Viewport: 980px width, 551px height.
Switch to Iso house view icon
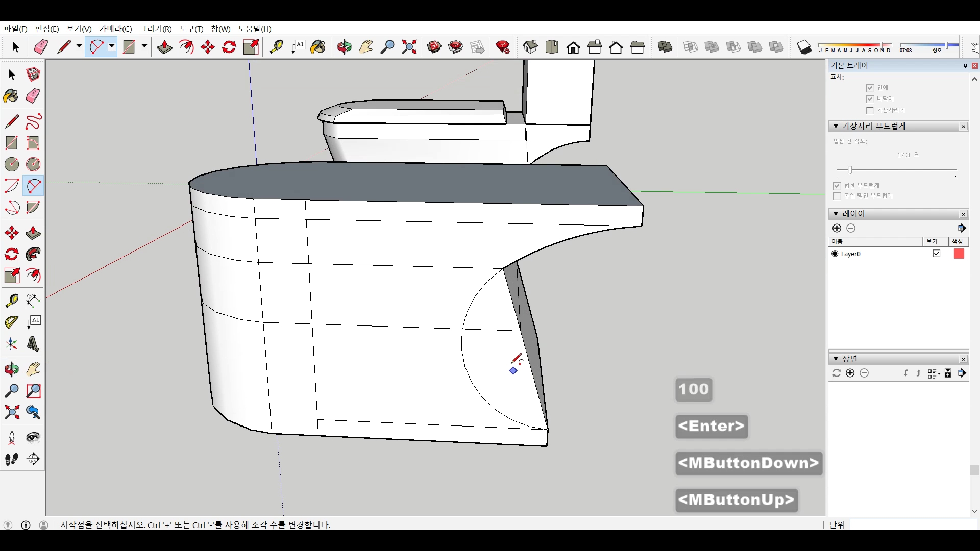coord(530,47)
